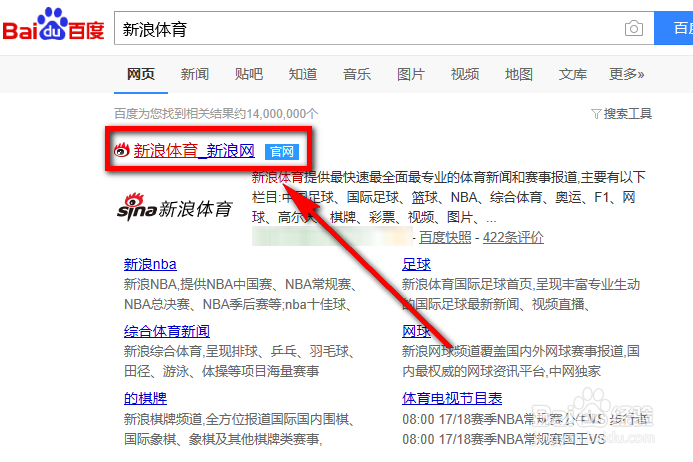The height and width of the screenshot is (462, 693).
Task: Switch to the 知道 tab
Action: (303, 74)
